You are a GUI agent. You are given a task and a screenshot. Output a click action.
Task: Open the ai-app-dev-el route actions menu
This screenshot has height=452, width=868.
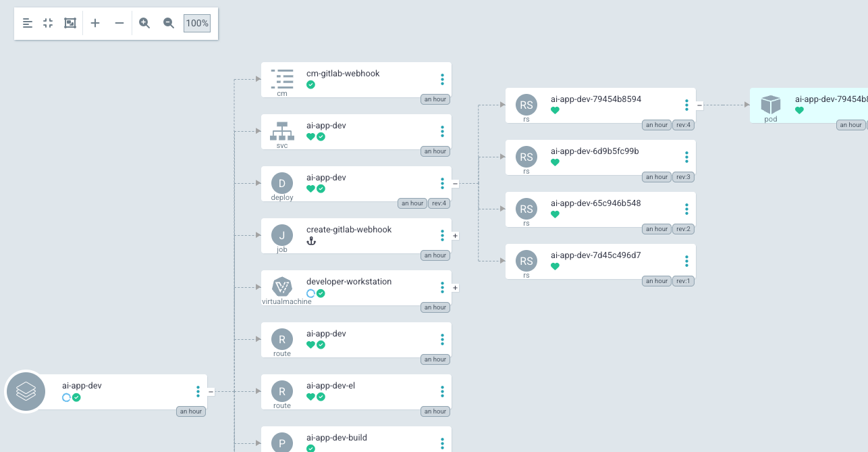[442, 392]
